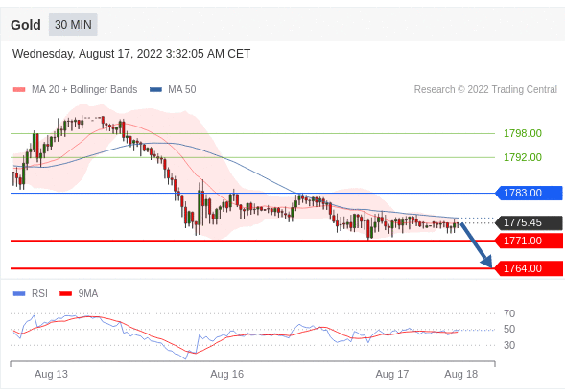The height and width of the screenshot is (392, 565).
Task: Click the RSI blue legend swatch
Action: pyautogui.click(x=19, y=293)
